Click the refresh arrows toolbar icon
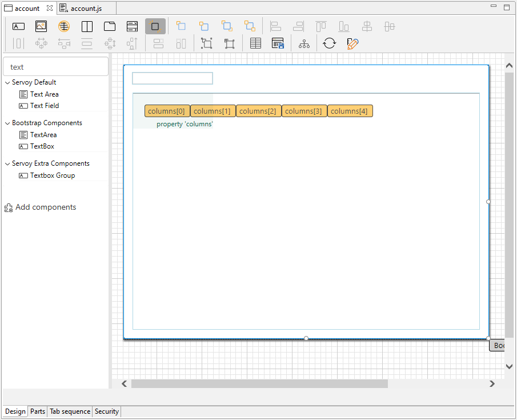This screenshot has height=420, width=517. 329,43
